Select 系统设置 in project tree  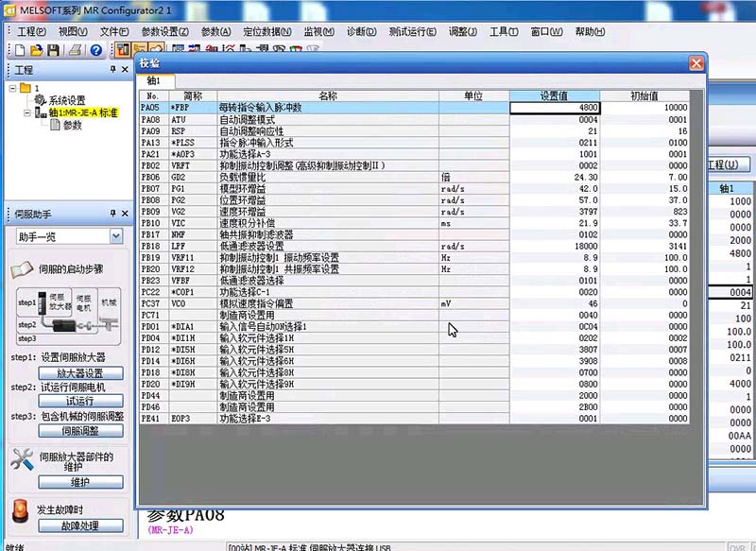tap(66, 100)
